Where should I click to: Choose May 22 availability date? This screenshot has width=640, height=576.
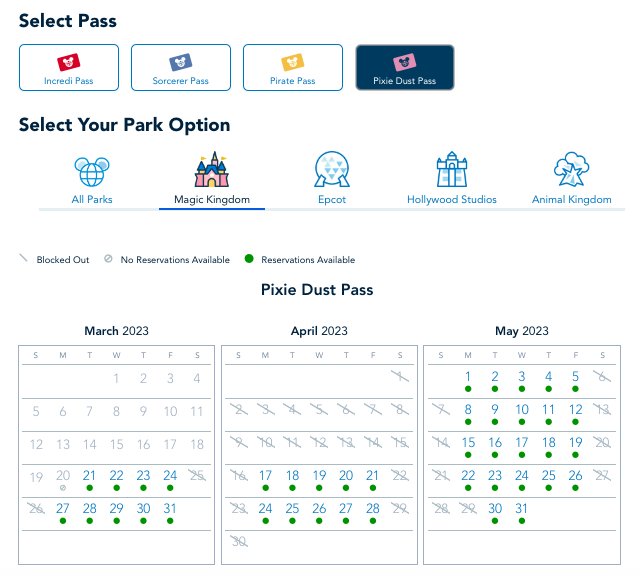pos(468,476)
